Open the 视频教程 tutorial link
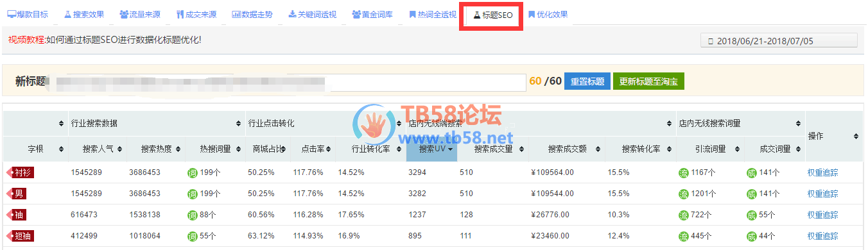This screenshot has height=250, width=868. click(x=26, y=40)
